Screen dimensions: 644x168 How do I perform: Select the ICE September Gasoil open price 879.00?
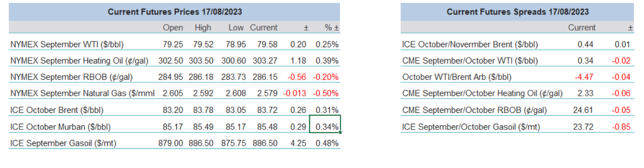point(171,143)
